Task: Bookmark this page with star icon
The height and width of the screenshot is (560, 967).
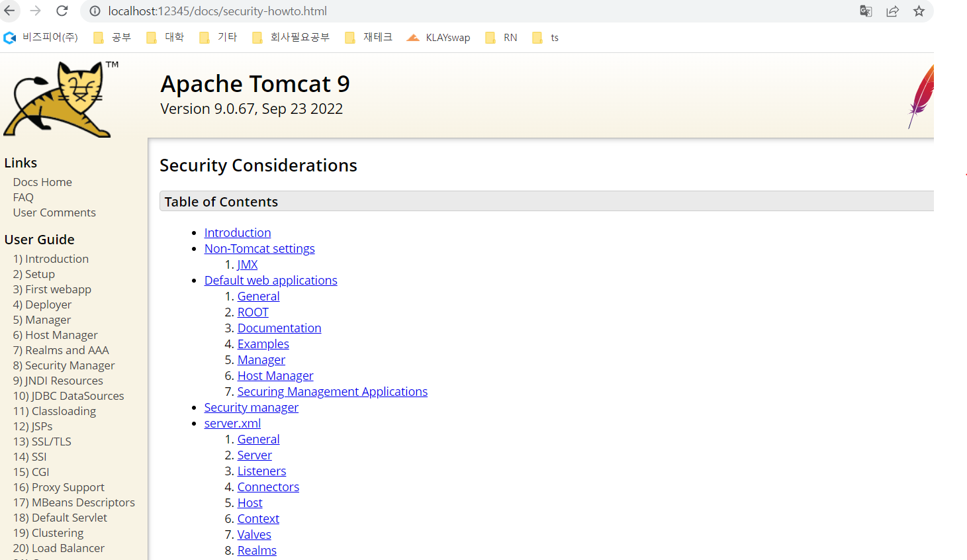Action: [x=919, y=11]
